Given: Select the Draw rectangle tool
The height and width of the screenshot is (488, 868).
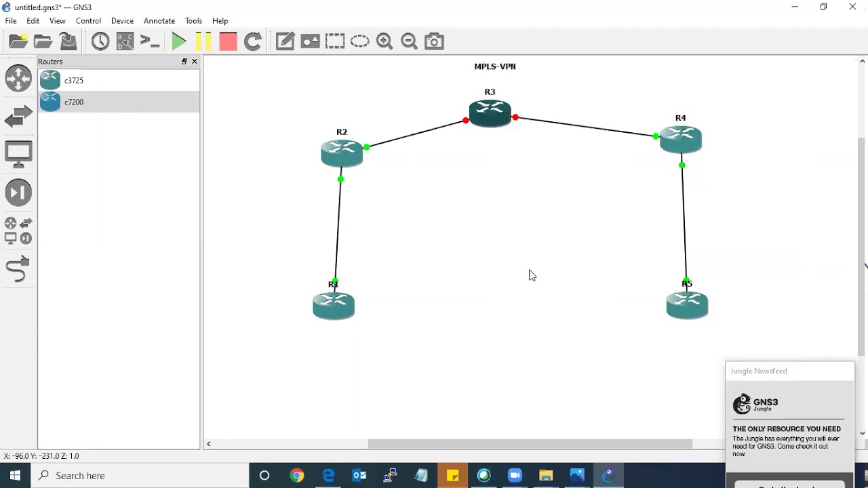Looking at the screenshot, I should [335, 42].
